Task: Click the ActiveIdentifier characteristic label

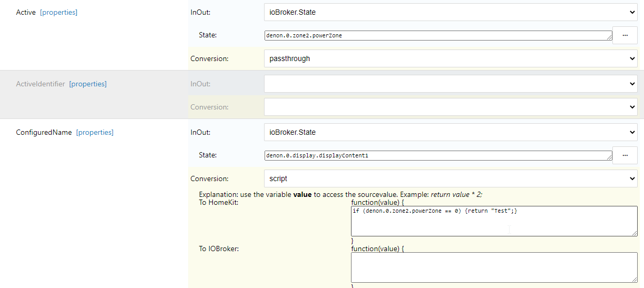Action: coord(41,84)
